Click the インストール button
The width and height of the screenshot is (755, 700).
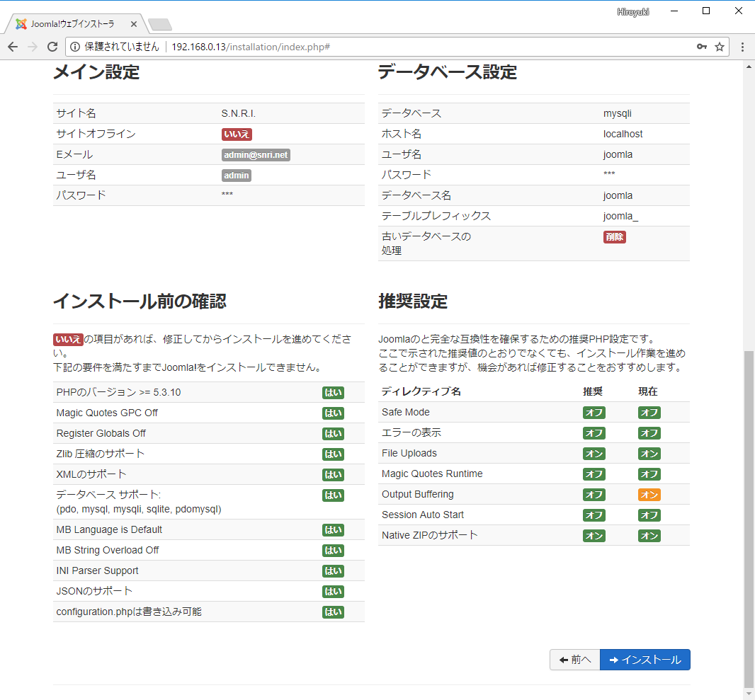pos(645,660)
